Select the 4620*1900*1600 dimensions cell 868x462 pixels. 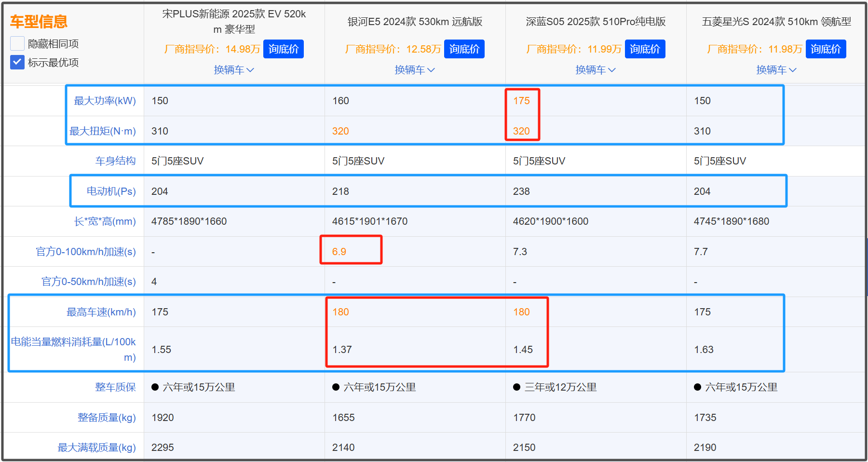point(551,221)
